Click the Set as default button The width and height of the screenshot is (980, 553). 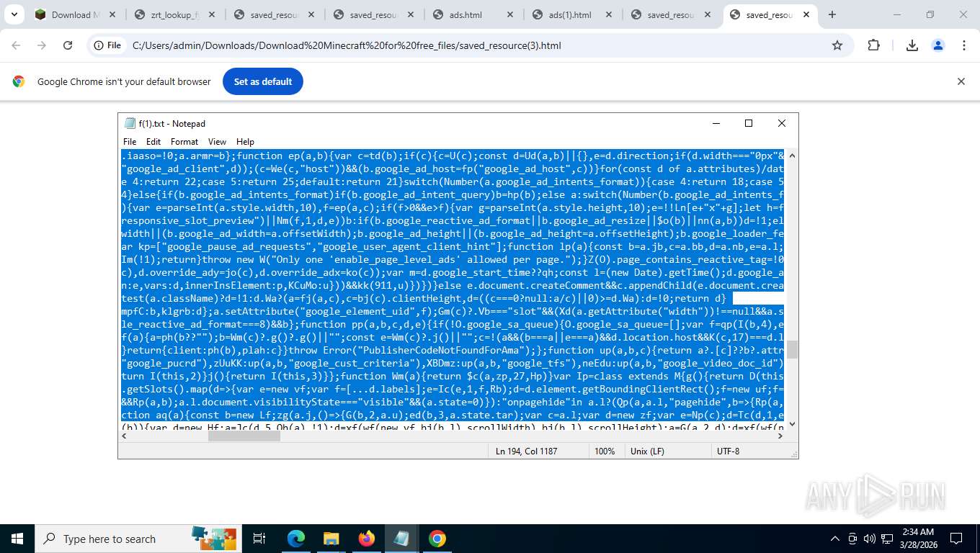coord(263,81)
